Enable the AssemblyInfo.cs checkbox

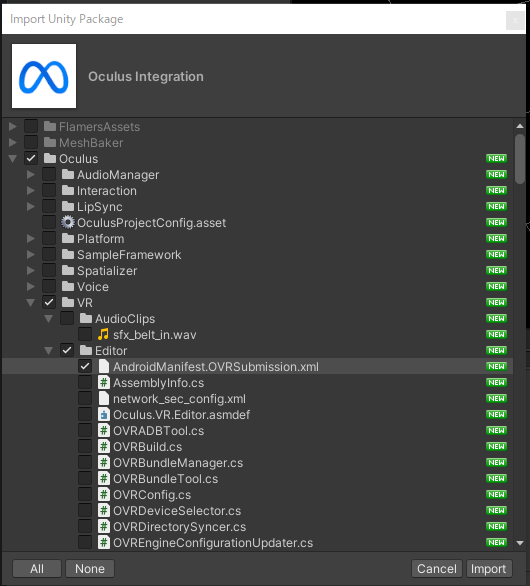[x=85, y=382]
